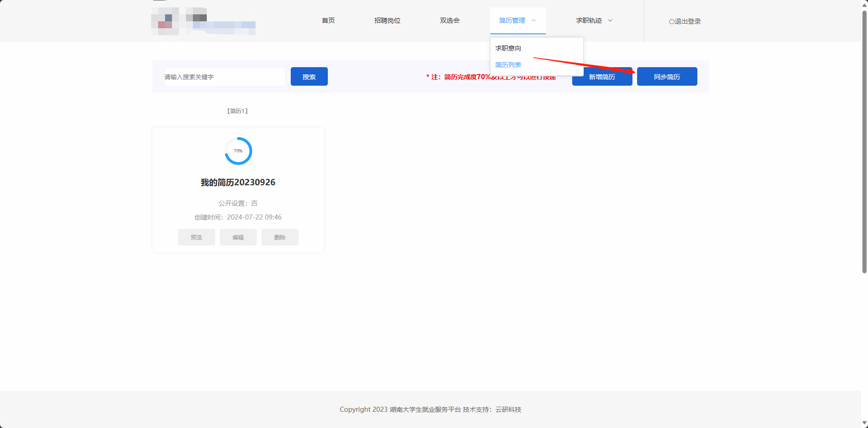Open the resume titled 我的简历20230926
The image size is (868, 428).
pos(238,183)
